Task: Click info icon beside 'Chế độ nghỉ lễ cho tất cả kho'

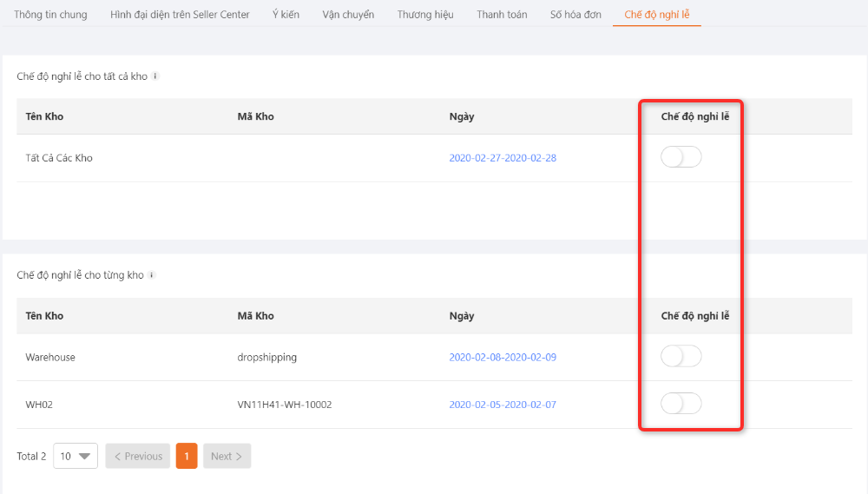Action: (x=155, y=76)
